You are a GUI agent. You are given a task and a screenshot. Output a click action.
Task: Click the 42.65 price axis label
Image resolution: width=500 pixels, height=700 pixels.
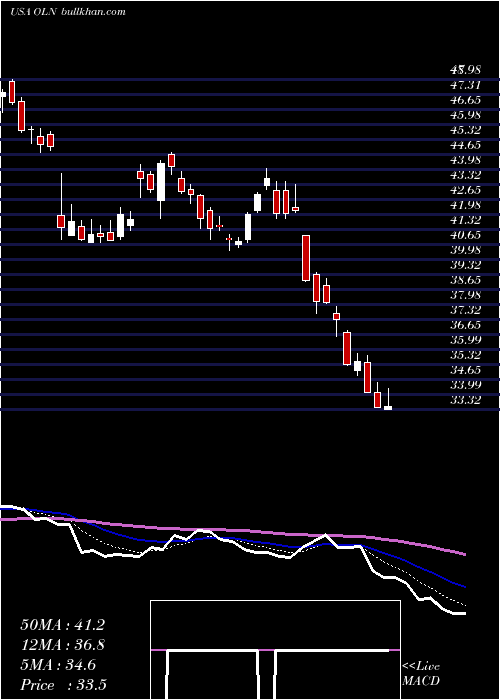(x=466, y=190)
